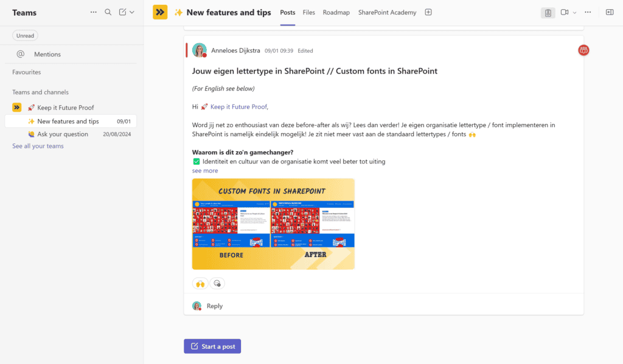This screenshot has height=364, width=623.
Task: Click the search magnifier icon
Action: pyautogui.click(x=108, y=12)
